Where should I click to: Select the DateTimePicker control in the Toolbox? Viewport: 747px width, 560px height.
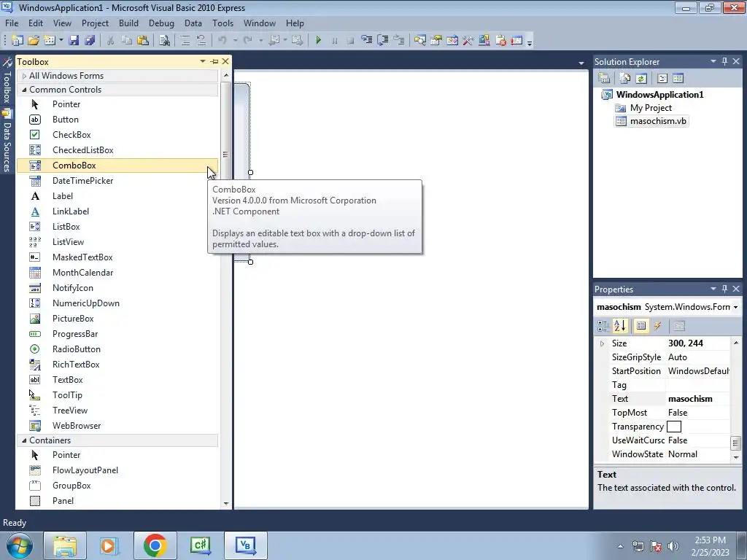click(117, 181)
